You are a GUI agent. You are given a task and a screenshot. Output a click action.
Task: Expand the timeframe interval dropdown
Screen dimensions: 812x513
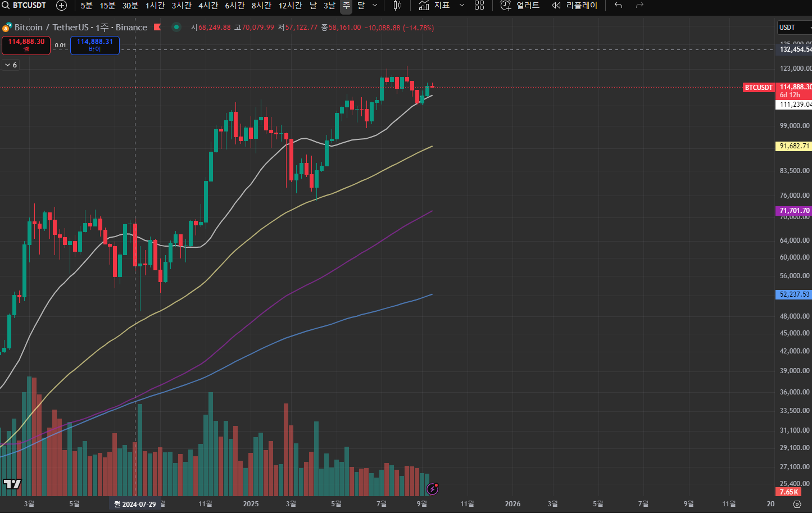375,6
